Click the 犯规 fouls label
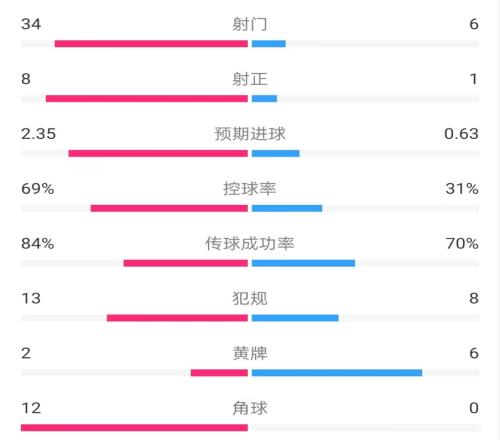Screen dimensions: 500x440 tap(250, 299)
